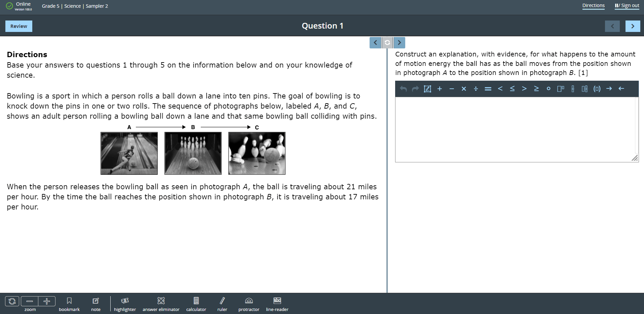644x314 pixels.
Task: Toggle the text edit mode icon
Action: [x=427, y=89]
